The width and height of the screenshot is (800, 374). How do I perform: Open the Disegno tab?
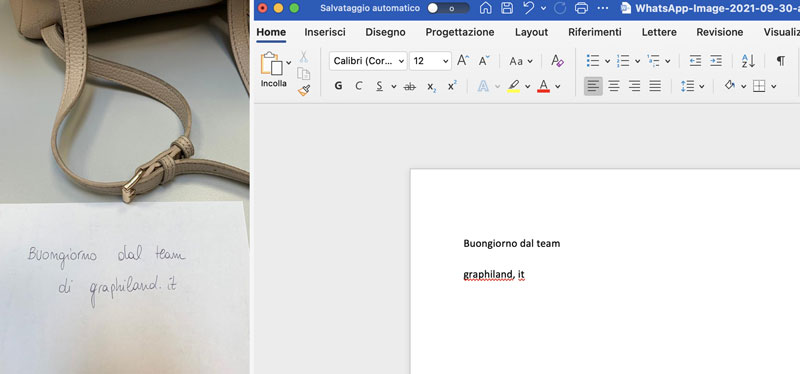385,32
